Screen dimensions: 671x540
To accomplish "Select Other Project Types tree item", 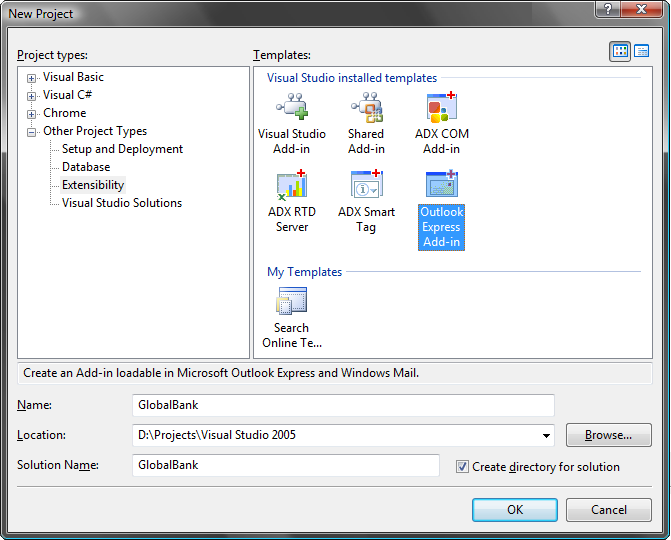I will click(95, 131).
